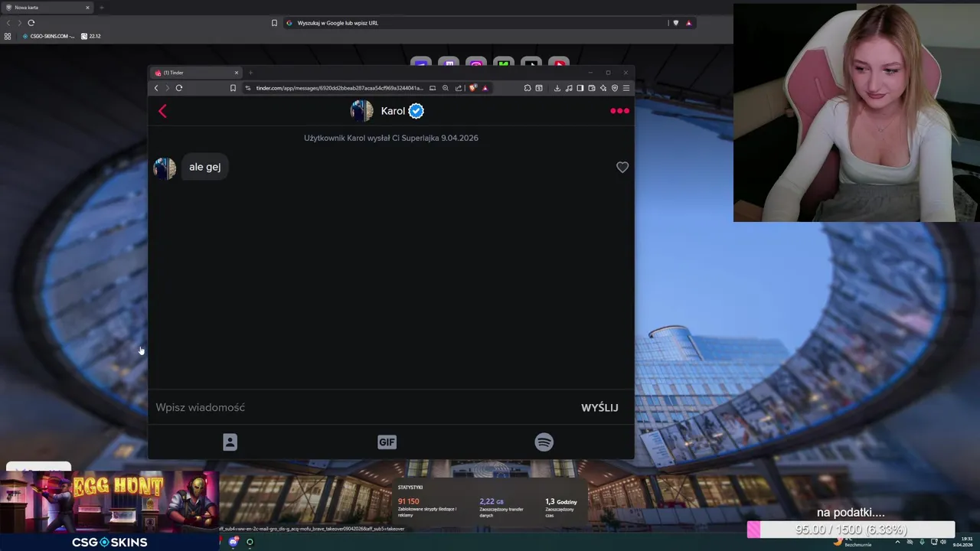
Task: Open Brave Shields in the background browser
Action: click(x=676, y=23)
